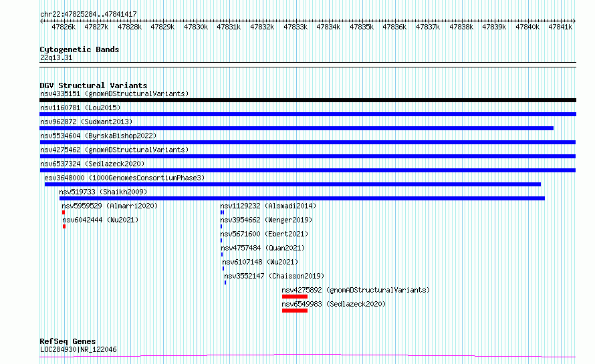Click the 47828k ruler tick label
This screenshot has width=595, height=364.
(x=130, y=27)
